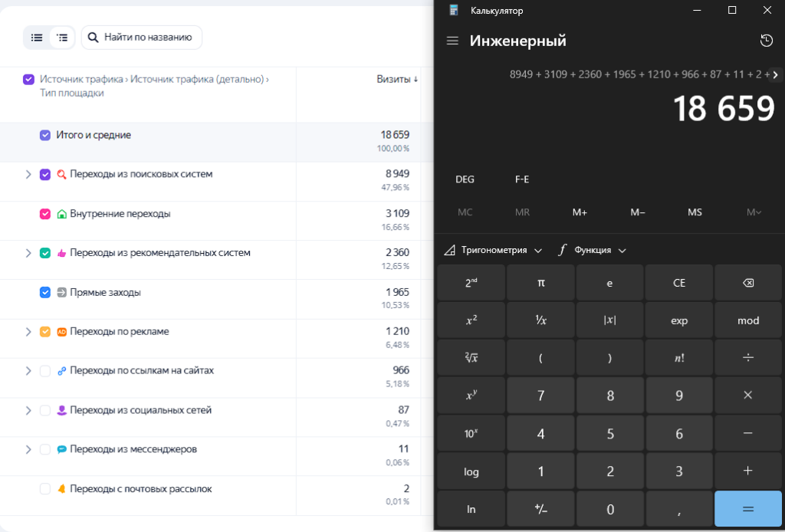Open the Функция dropdown
785x532 pixels.
click(x=593, y=250)
